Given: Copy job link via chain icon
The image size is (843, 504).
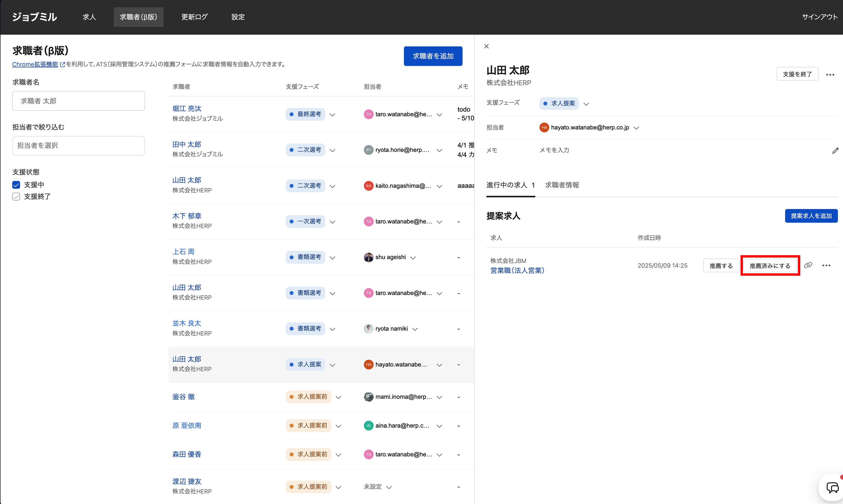Looking at the screenshot, I should 808,265.
